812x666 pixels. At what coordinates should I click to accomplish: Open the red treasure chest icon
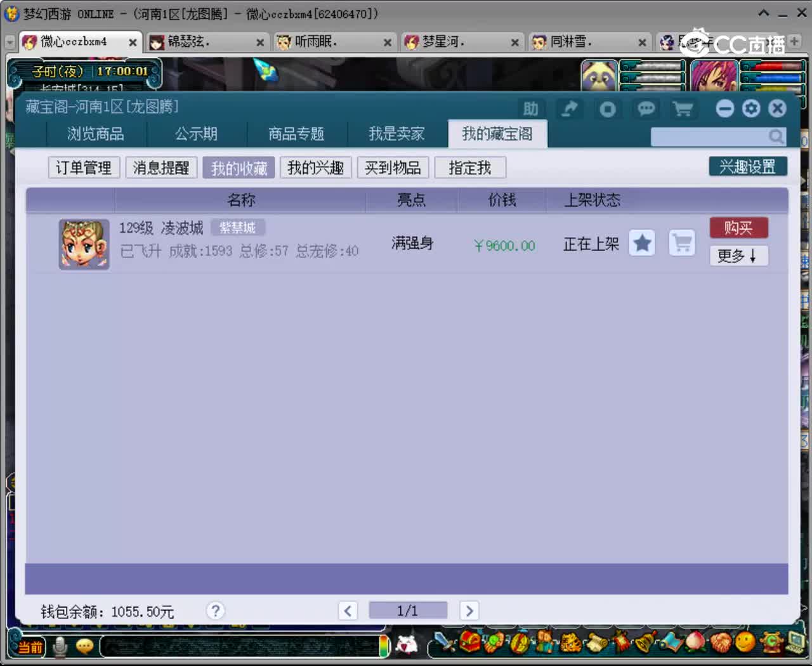470,642
